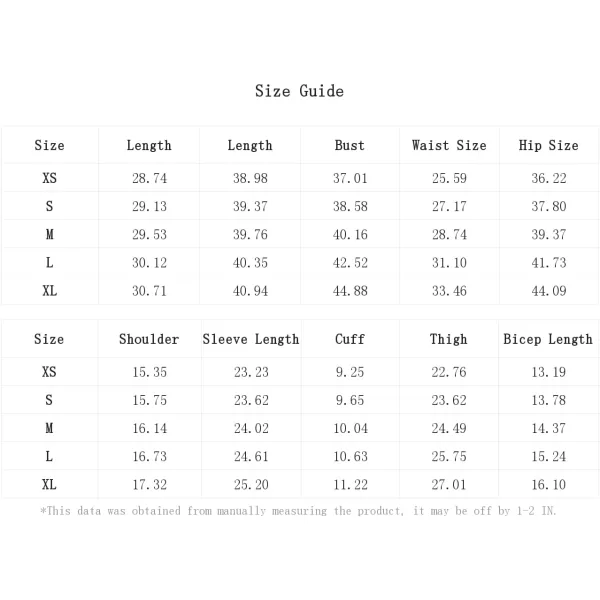The image size is (600, 600).
Task: Select the Sleeve Length column header
Action: pos(251,339)
